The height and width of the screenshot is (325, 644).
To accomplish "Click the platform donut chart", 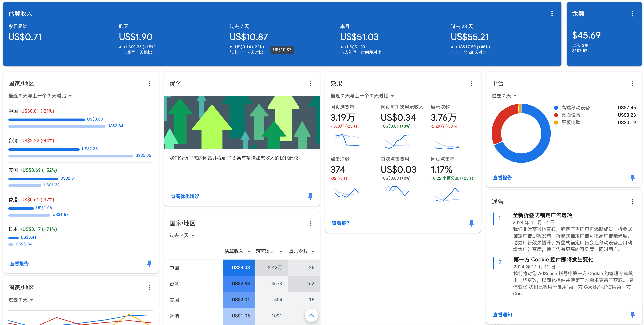I will click(521, 133).
